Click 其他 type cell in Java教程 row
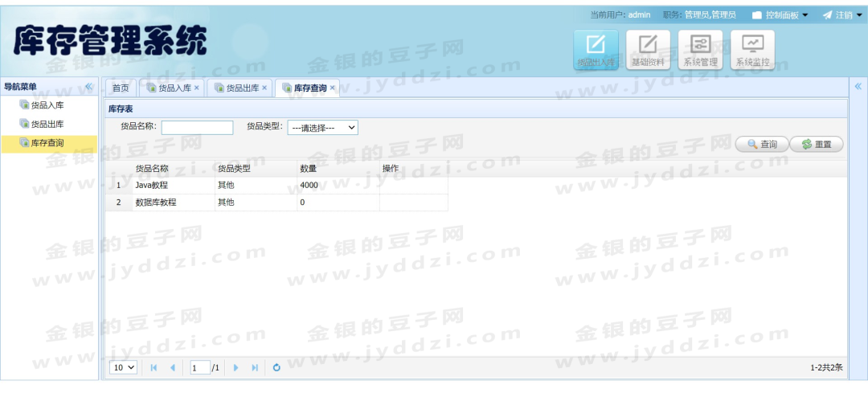 point(256,186)
